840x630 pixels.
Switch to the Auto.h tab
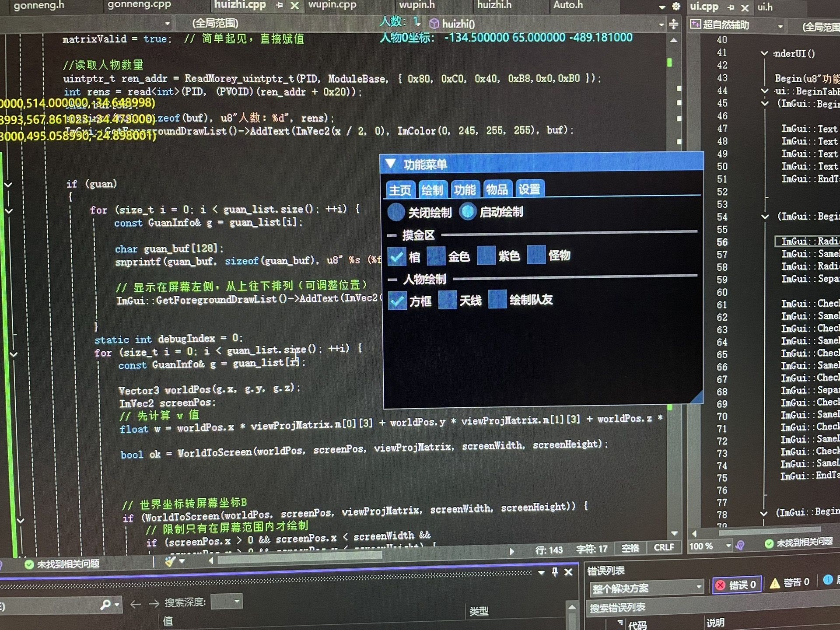point(568,5)
